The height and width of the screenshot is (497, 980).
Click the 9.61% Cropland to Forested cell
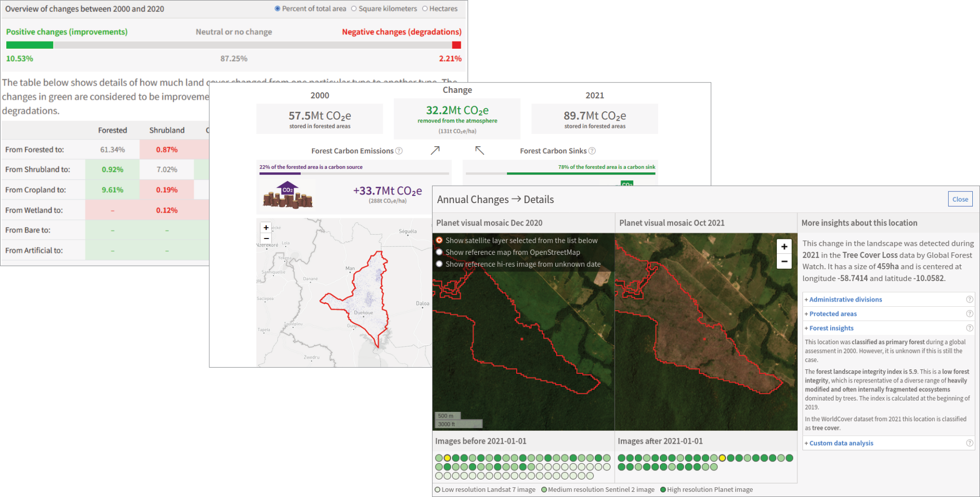tap(112, 190)
